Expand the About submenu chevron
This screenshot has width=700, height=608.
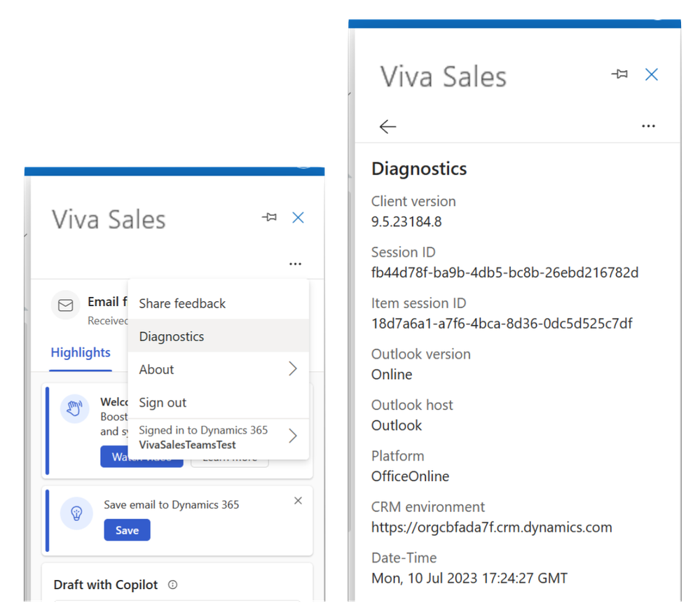[293, 368]
